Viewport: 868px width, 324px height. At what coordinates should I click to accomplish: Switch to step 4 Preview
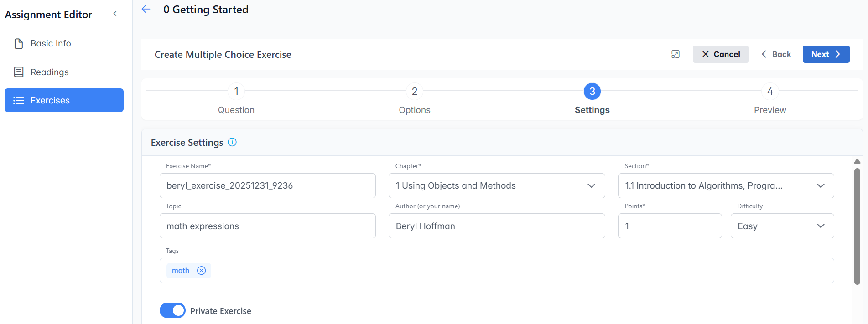(x=769, y=92)
